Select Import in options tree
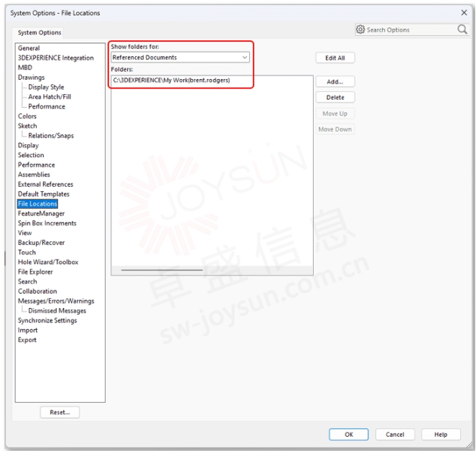 coord(27,330)
